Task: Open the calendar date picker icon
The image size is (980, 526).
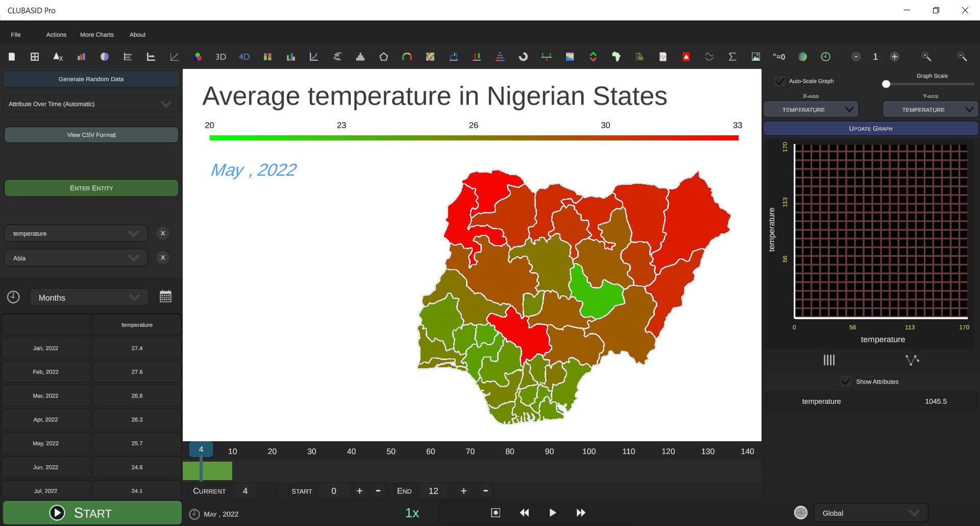Action: 165,297
